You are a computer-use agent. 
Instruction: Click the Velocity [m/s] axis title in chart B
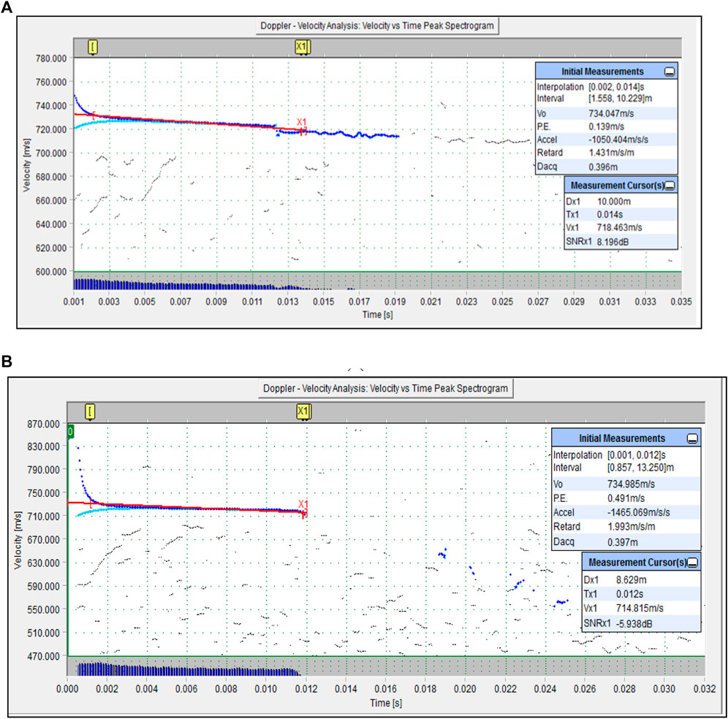pos(18,540)
